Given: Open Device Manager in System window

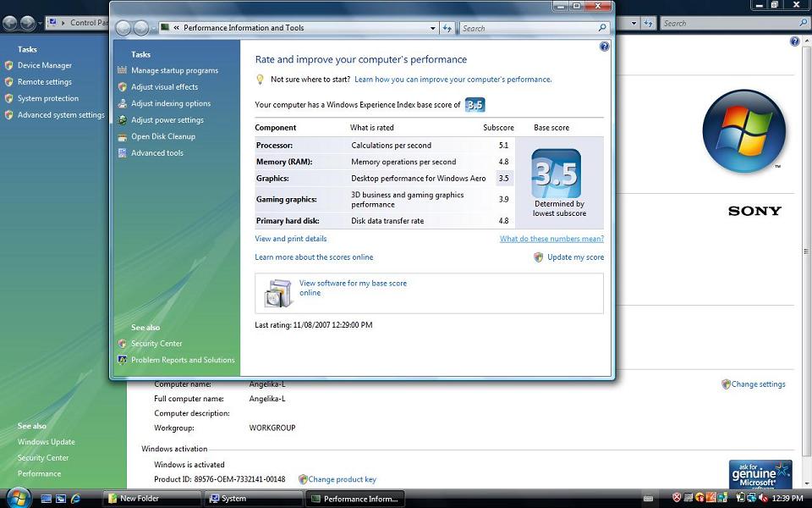Looking at the screenshot, I should pyautogui.click(x=45, y=65).
